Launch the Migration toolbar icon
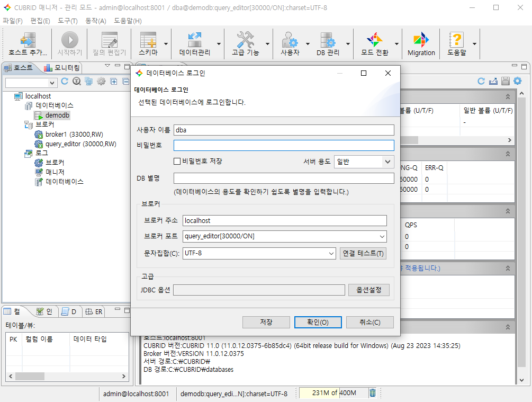This screenshot has height=402, width=532. point(421,40)
